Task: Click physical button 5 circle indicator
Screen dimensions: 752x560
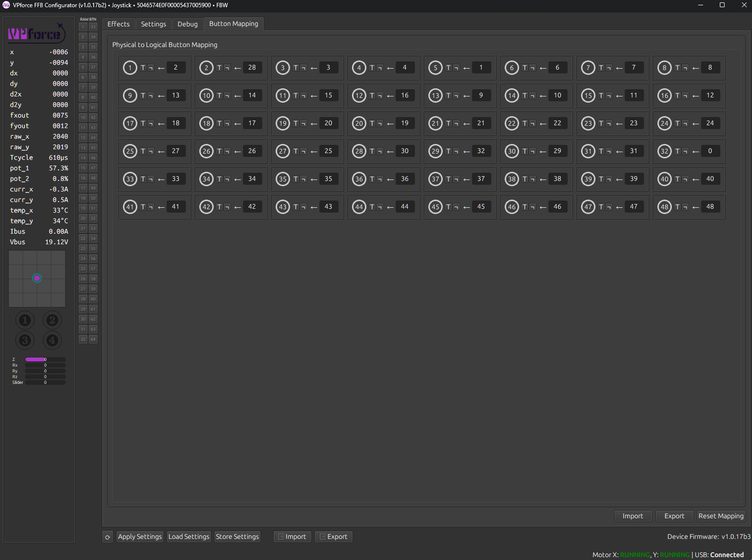Action: pos(436,68)
